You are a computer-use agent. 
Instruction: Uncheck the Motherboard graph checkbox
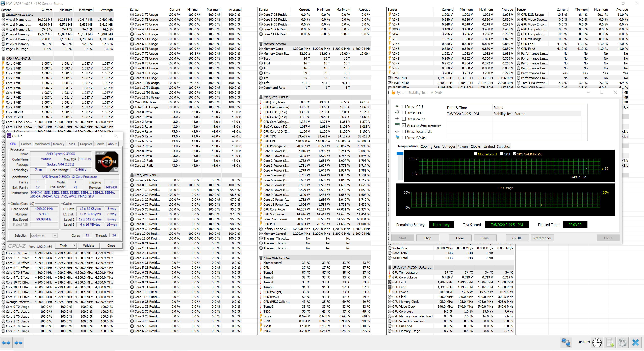click(x=475, y=154)
